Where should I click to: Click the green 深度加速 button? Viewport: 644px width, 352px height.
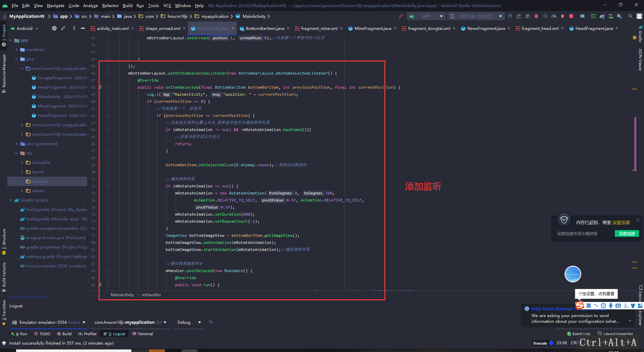[x=627, y=233]
